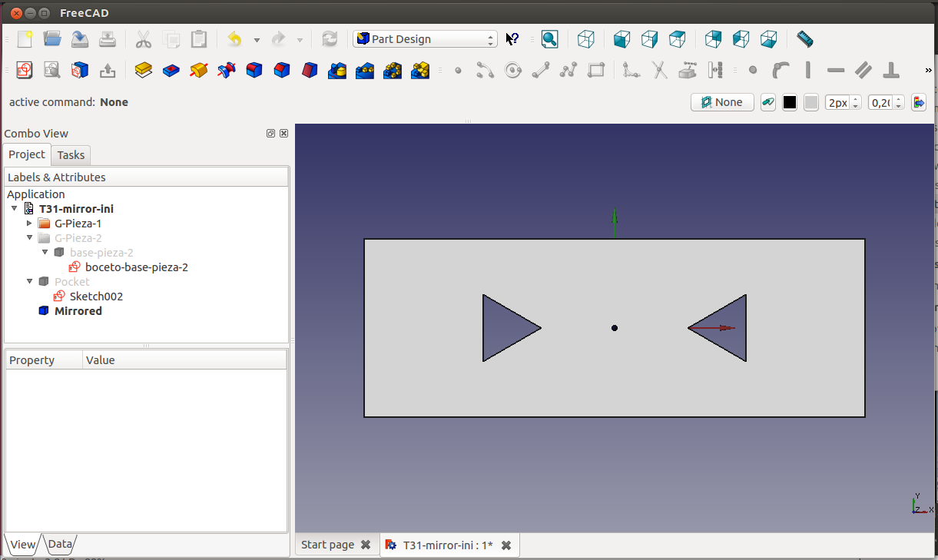This screenshot has width=938, height=560.
Task: Click the Create new sketch icon
Action: tap(25, 71)
